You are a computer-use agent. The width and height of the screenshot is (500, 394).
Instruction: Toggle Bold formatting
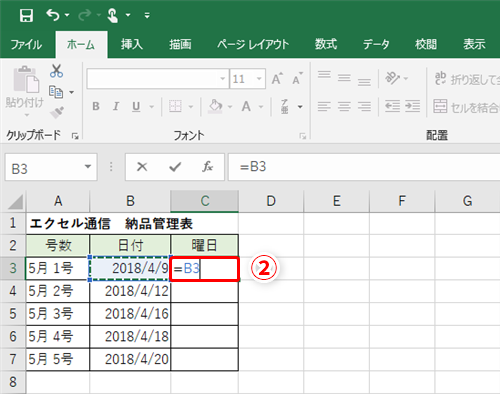pyautogui.click(x=96, y=106)
